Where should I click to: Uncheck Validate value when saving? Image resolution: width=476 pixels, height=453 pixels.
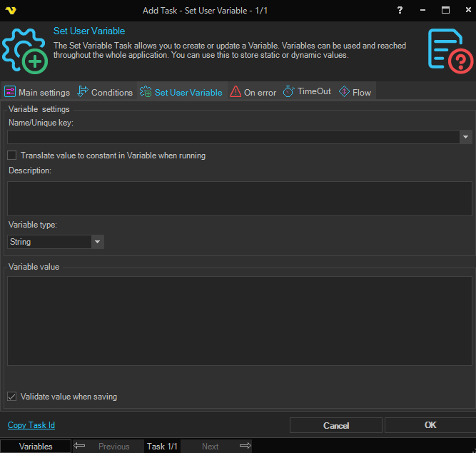(x=12, y=397)
